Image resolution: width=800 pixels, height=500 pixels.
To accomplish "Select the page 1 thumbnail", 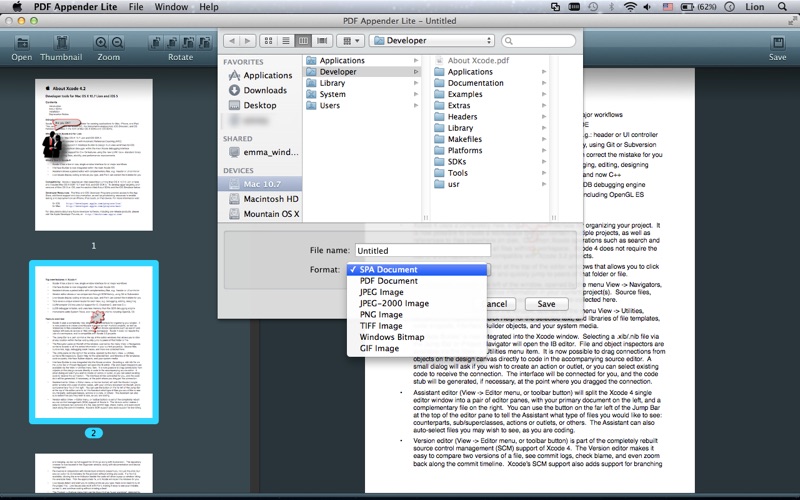I will click(94, 155).
